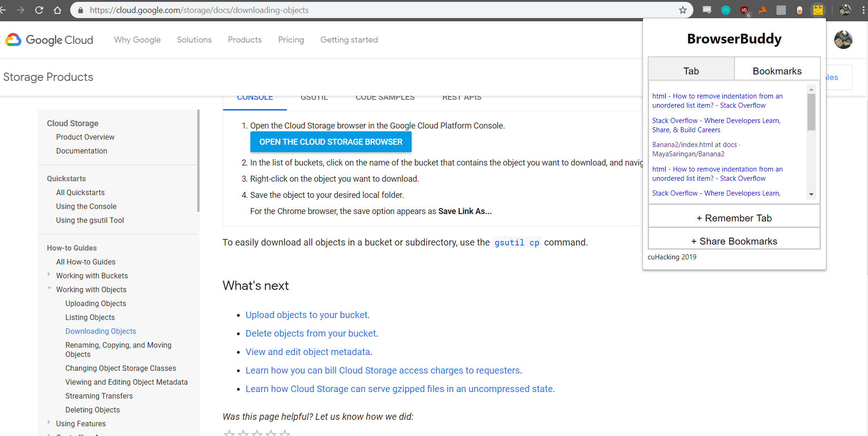Screen dimensions: 868x436
Task: Select the REST APIS tab
Action: click(x=462, y=98)
